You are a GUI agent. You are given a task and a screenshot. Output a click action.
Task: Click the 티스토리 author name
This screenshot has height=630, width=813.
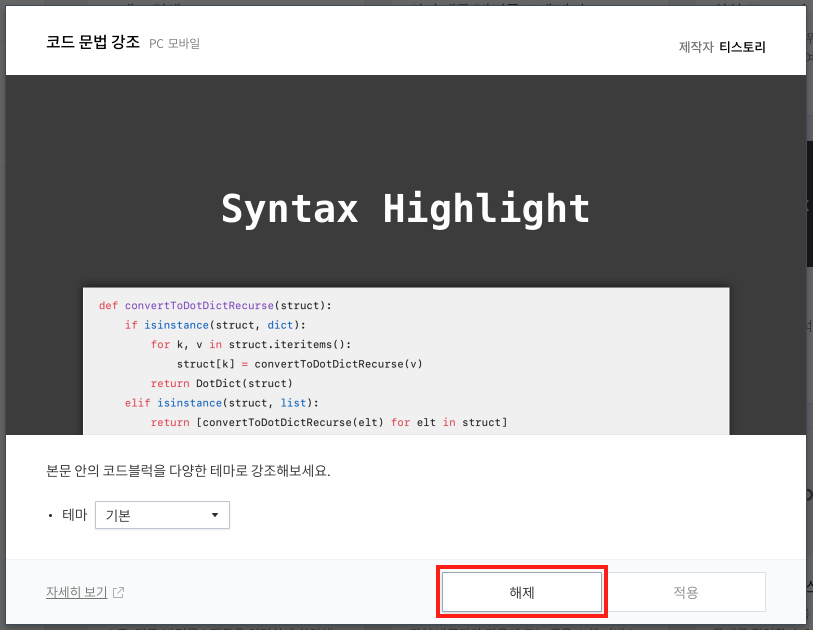tap(742, 47)
